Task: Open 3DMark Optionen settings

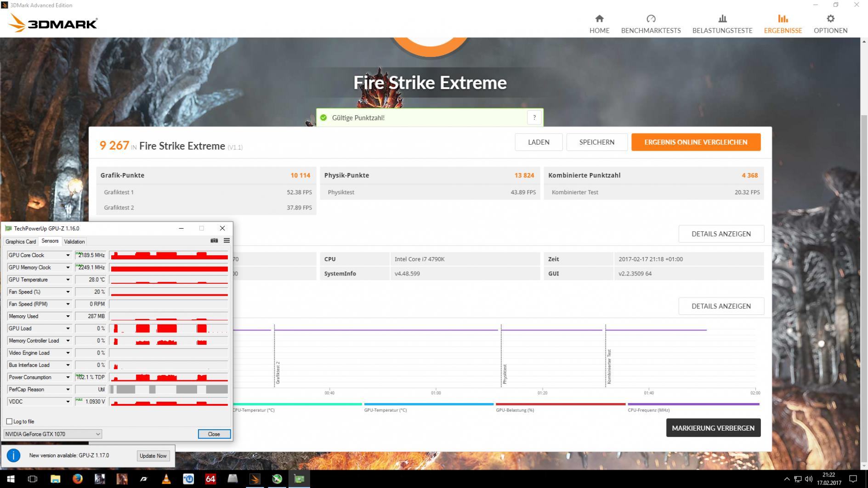Action: [x=830, y=24]
